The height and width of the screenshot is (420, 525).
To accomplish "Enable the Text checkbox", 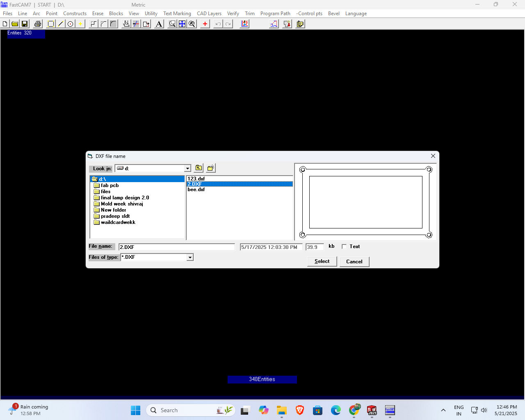I will 344,247.
